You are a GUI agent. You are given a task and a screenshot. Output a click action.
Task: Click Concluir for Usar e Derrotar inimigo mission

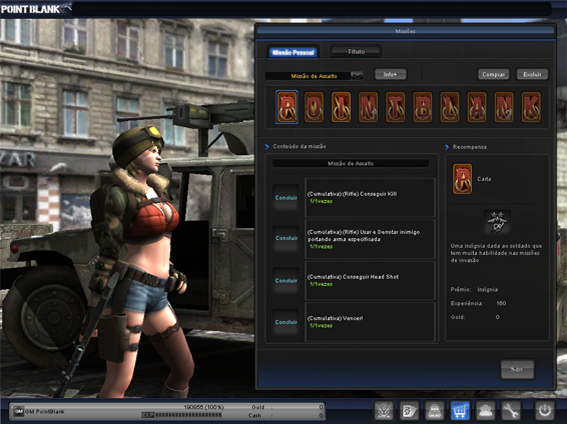point(286,238)
